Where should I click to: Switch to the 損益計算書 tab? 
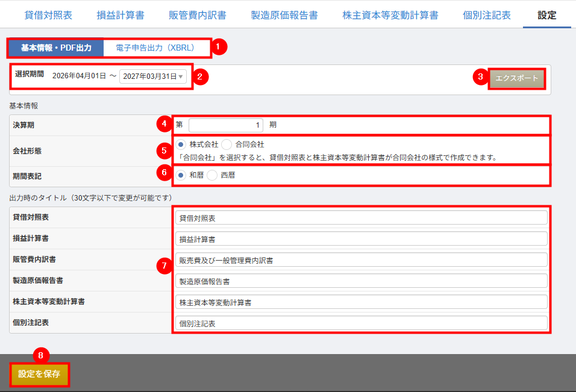tap(121, 15)
